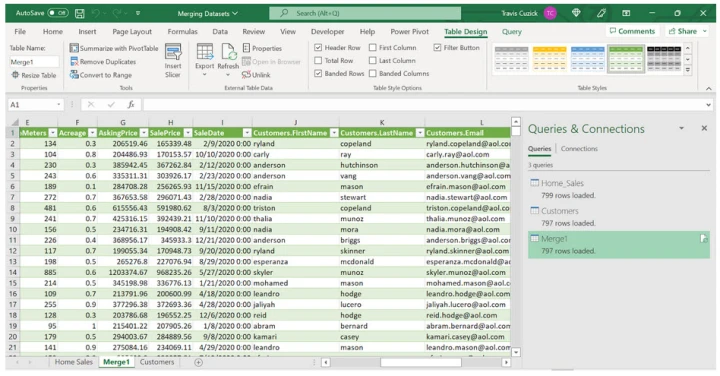Viewport: 720px width, 376px height.
Task: Apply the black table style
Action: (x=664, y=58)
